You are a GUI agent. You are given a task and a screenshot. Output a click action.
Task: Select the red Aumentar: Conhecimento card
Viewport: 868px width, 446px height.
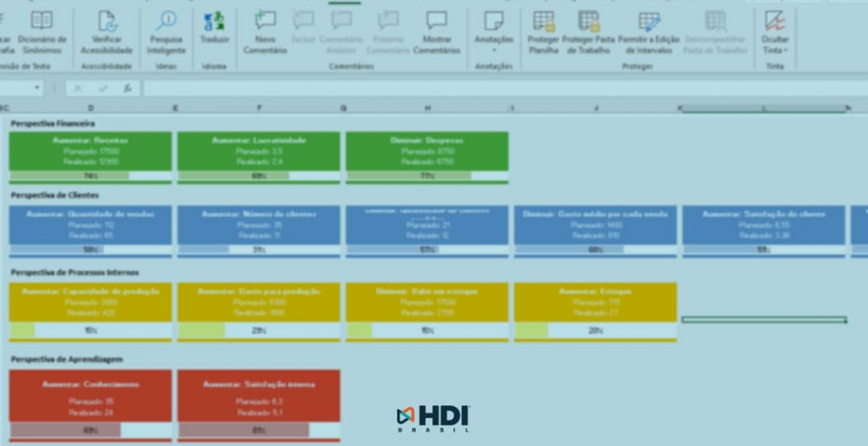click(90, 396)
